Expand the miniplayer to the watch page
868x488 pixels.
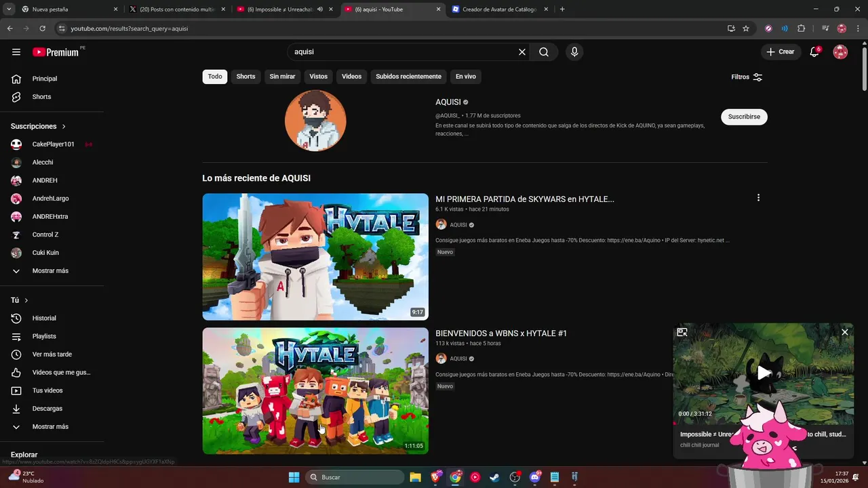682,332
